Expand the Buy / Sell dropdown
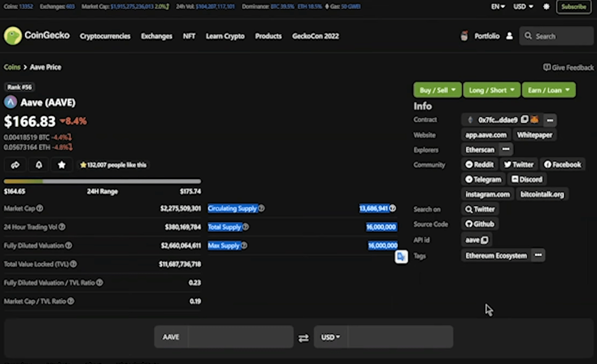 437,90
